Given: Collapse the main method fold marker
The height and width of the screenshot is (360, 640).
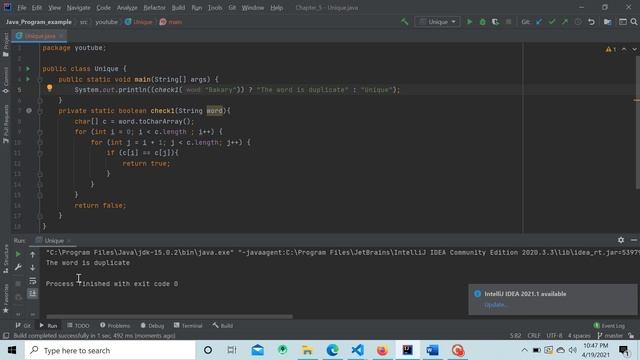Looking at the screenshot, I should pyautogui.click(x=40, y=80).
